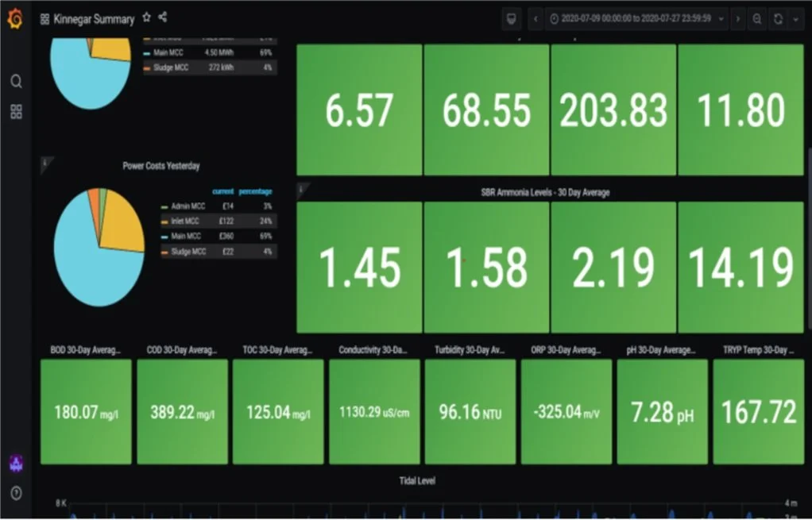This screenshot has height=520, width=812.
Task: Click the 167.72 TRYP Temp value
Action: point(759,412)
